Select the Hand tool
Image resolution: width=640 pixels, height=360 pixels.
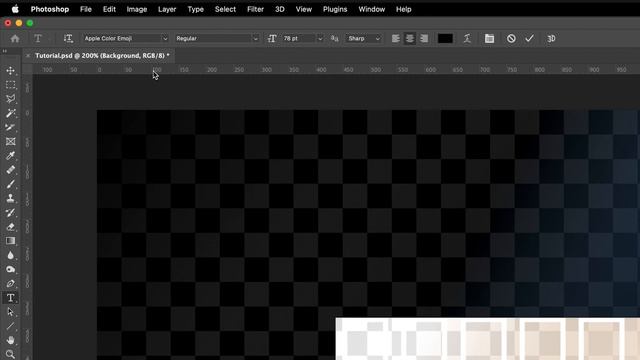coord(11,340)
